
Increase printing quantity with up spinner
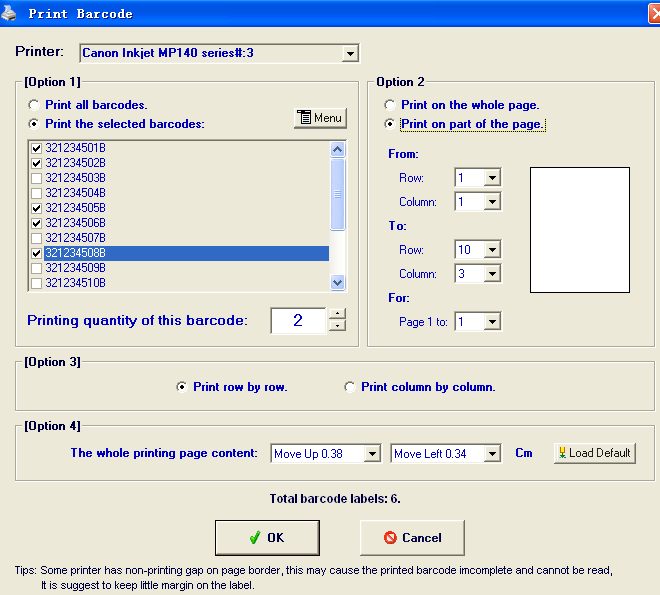(x=337, y=313)
